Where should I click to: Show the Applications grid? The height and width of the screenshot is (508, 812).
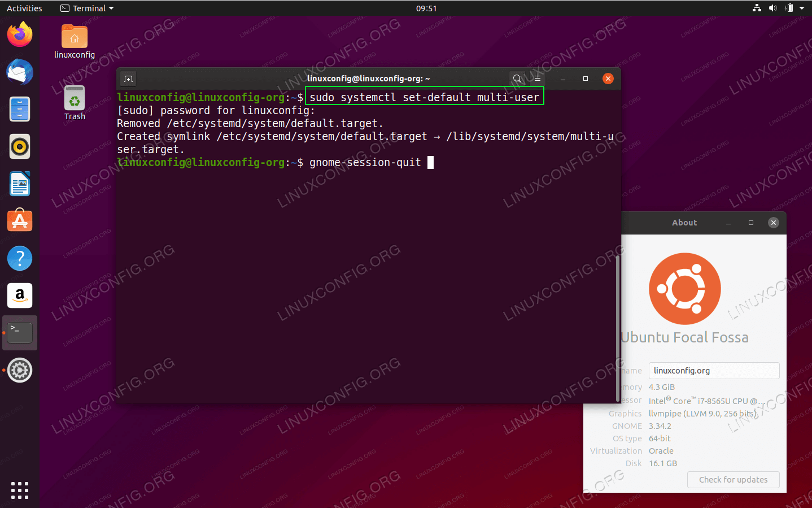click(19, 490)
